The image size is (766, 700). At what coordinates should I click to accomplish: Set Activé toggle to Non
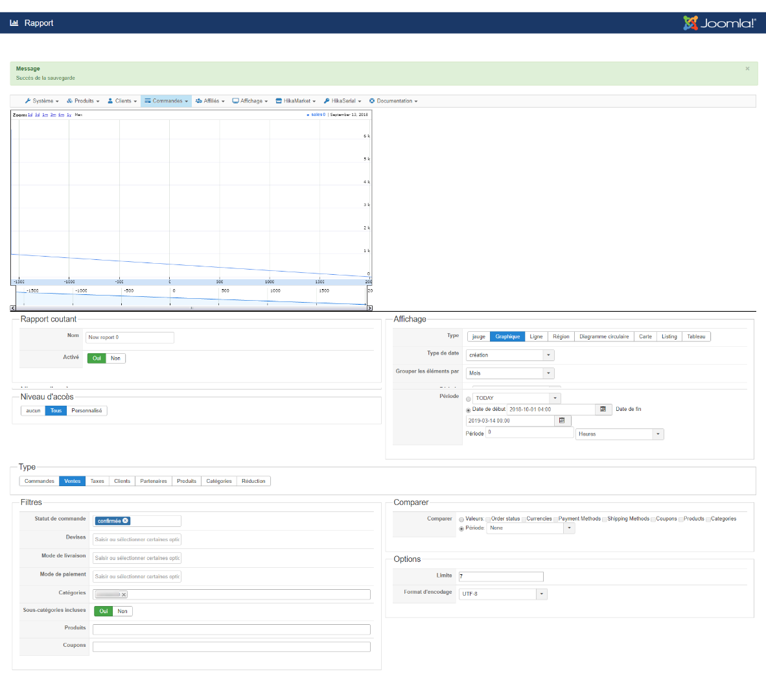click(x=115, y=358)
